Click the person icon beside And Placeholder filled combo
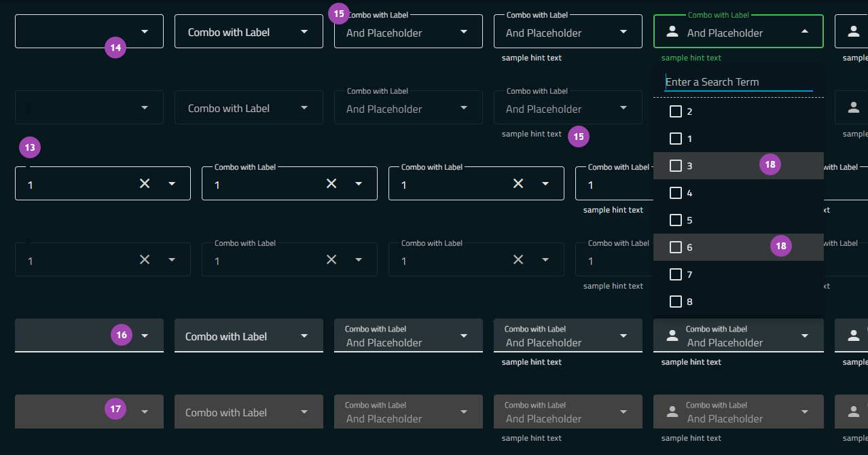This screenshot has width=868, height=455. [672, 335]
